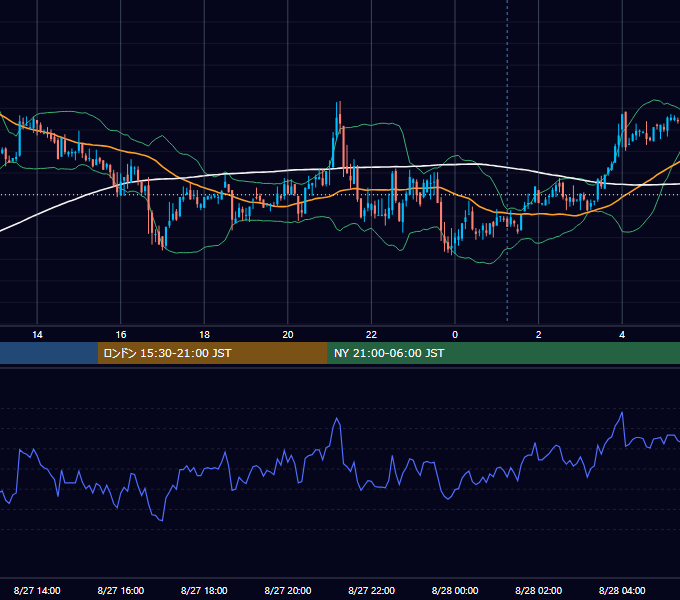Select the NY 21:00-06:00 JST session bar

(503, 353)
